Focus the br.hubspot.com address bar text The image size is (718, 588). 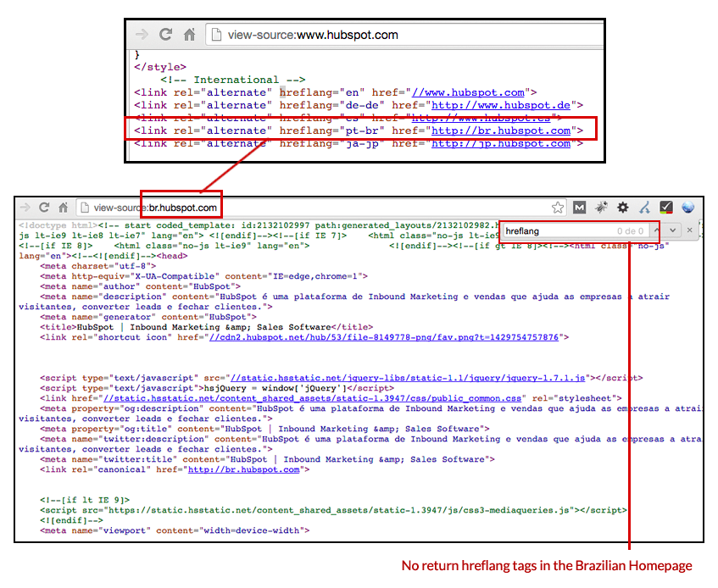coord(155,208)
